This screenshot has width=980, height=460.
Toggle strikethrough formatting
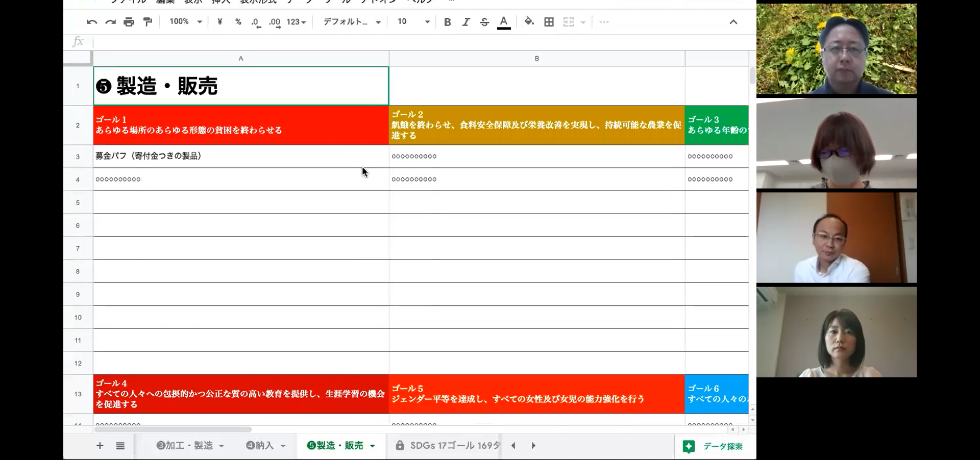(x=484, y=22)
